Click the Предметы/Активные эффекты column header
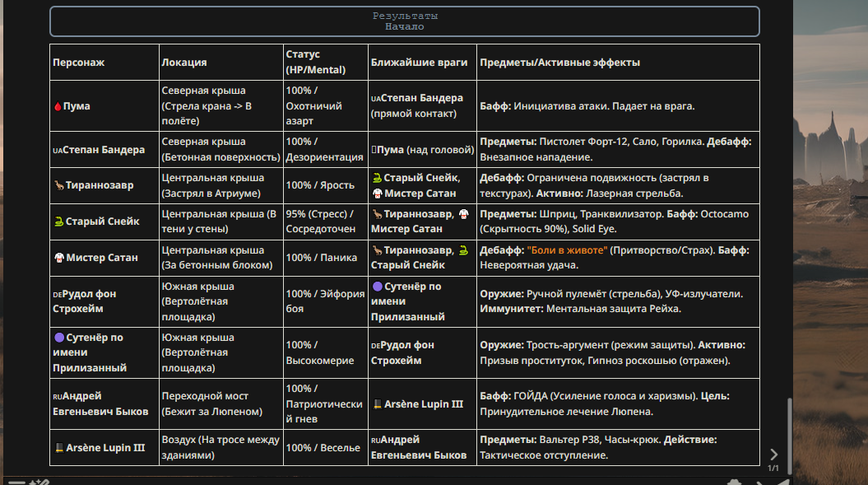Screen dimensions: 868x485 coord(559,63)
